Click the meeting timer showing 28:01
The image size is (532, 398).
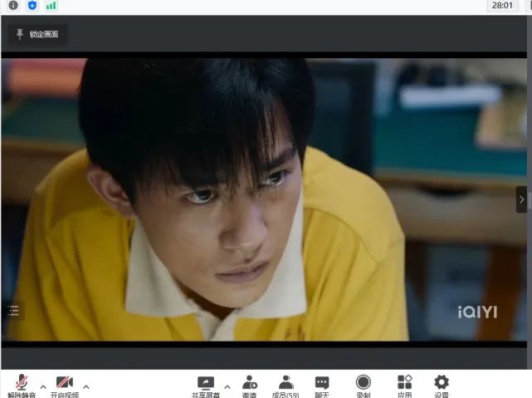coord(502,5)
